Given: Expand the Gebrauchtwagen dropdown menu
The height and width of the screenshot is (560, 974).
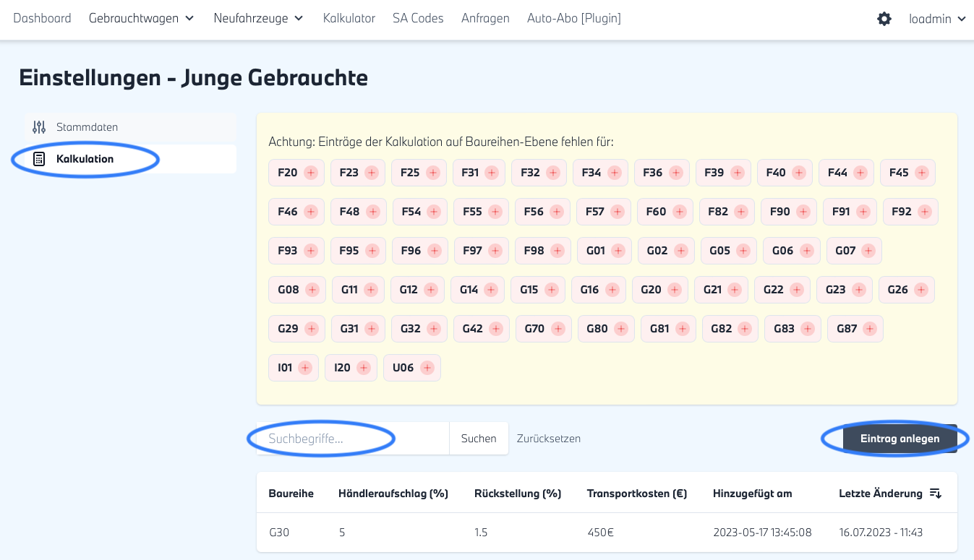Looking at the screenshot, I should point(142,19).
